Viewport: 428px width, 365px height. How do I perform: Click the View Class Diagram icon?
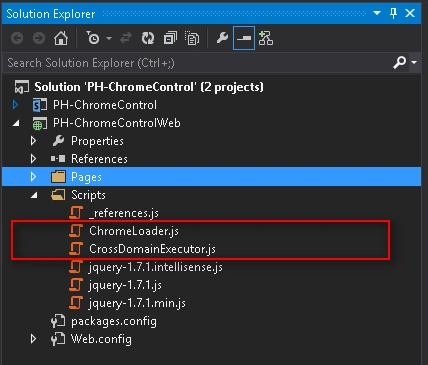[x=266, y=38]
